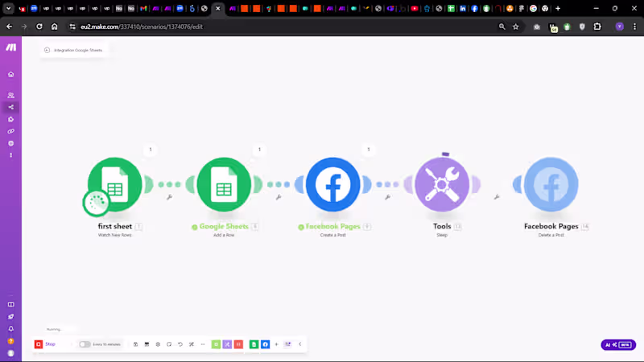Open the orange Help question mark icon

tap(10, 341)
